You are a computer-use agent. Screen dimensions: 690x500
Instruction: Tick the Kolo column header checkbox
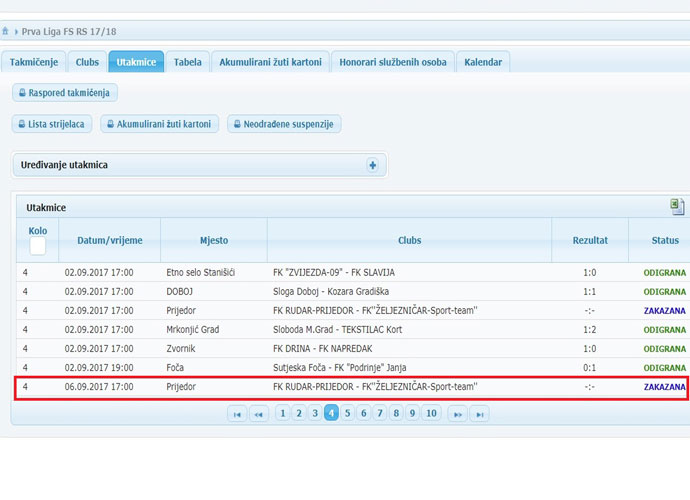pyautogui.click(x=38, y=246)
